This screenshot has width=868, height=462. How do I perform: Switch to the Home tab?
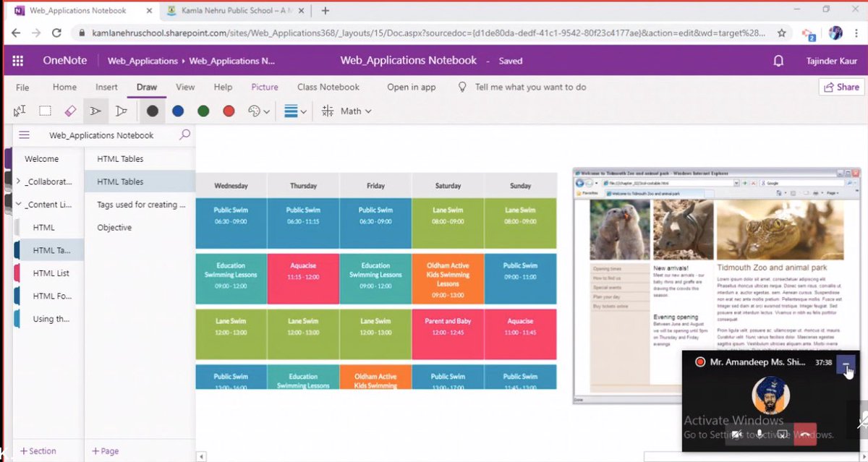click(x=64, y=87)
